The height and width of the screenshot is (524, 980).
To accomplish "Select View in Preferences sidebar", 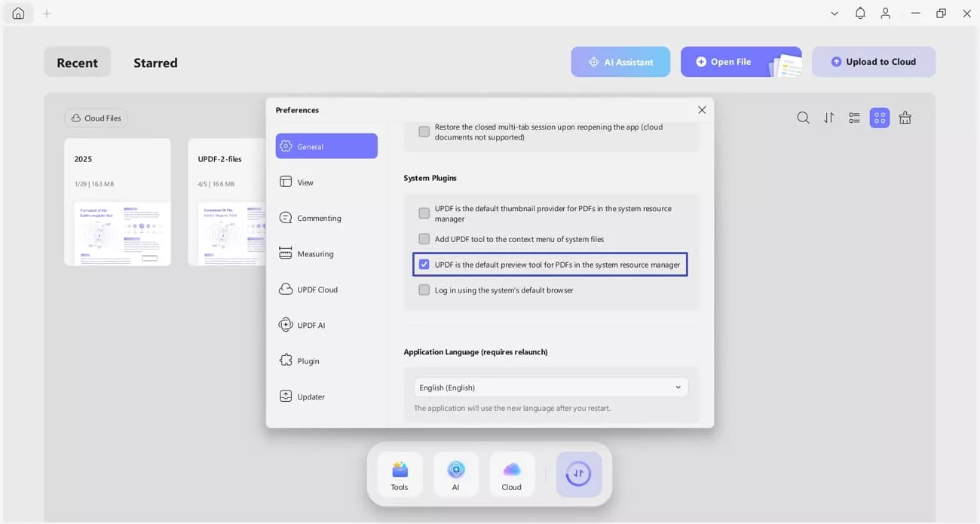I will tap(326, 182).
